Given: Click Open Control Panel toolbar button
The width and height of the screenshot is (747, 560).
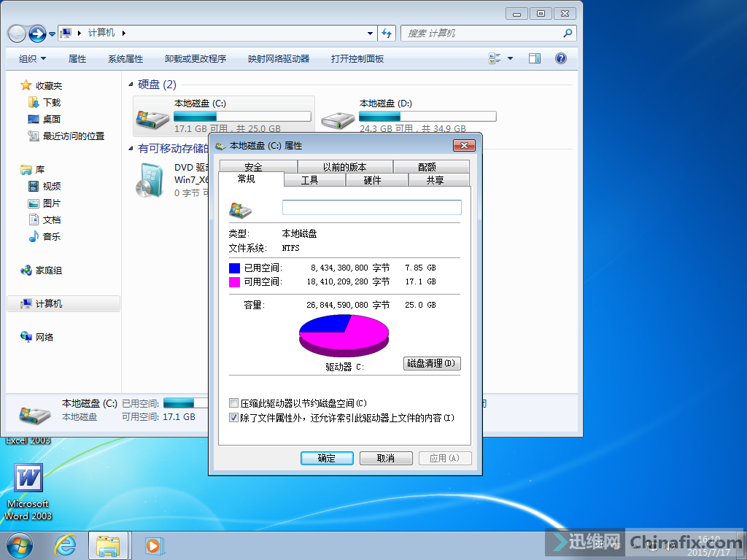Looking at the screenshot, I should tap(357, 58).
